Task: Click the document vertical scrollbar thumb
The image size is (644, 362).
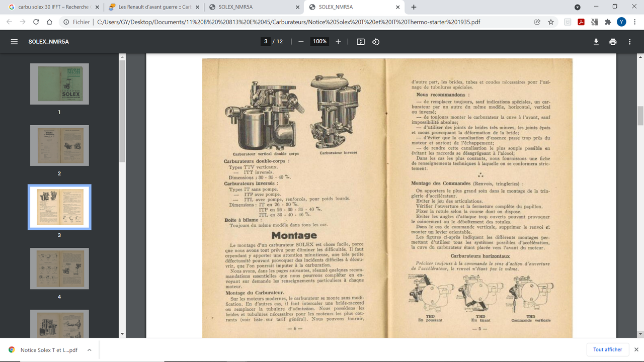Action: [x=640, y=116]
